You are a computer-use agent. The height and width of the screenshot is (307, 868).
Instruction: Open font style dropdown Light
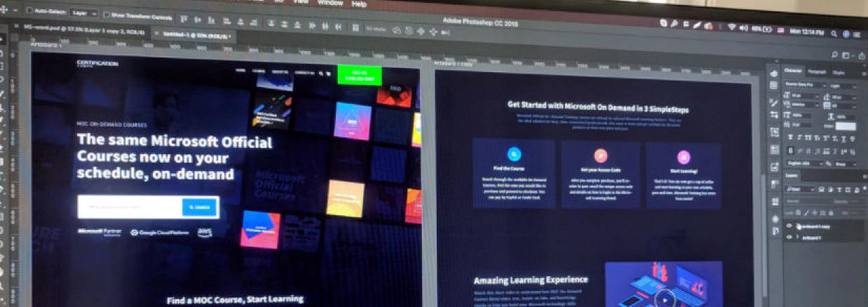843,86
